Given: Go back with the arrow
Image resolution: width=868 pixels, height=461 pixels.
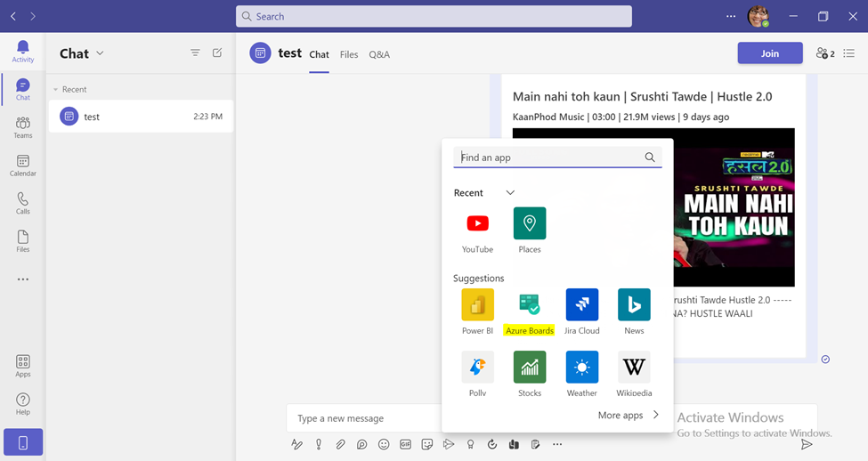Looking at the screenshot, I should 13,17.
